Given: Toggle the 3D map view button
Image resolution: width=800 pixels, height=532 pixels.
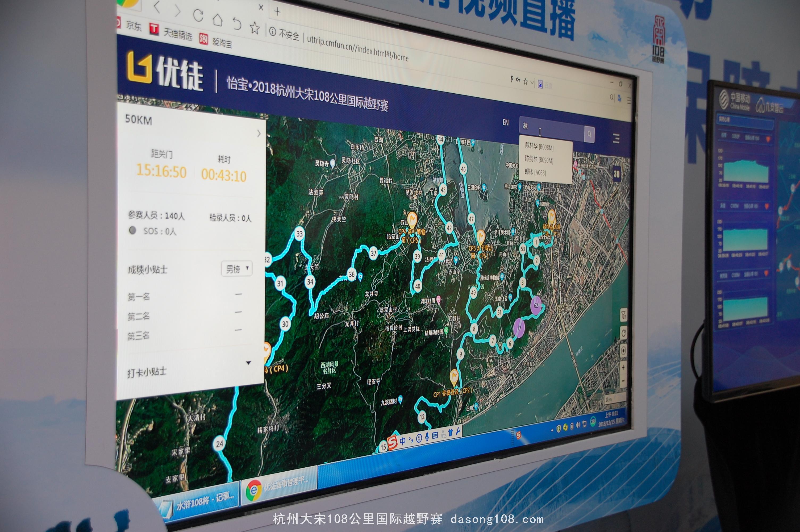Looking at the screenshot, I should click(x=616, y=174).
